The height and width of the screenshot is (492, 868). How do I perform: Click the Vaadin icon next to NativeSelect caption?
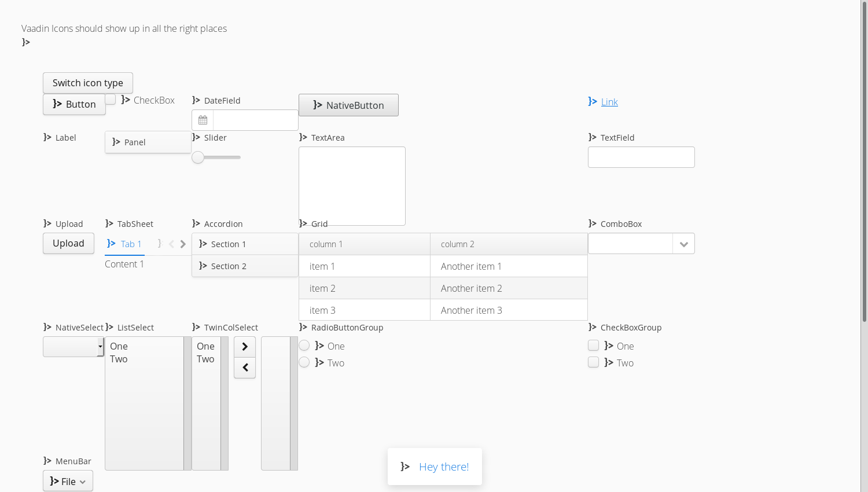point(47,327)
